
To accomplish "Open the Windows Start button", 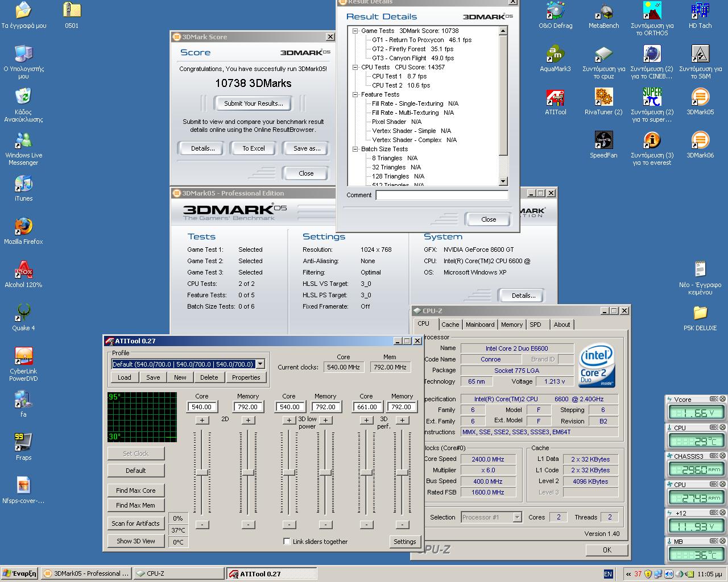I will [x=19, y=573].
